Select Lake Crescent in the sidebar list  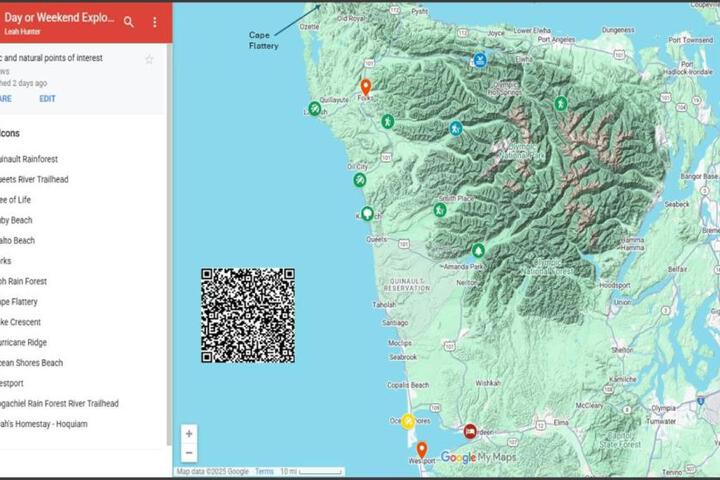tap(20, 322)
